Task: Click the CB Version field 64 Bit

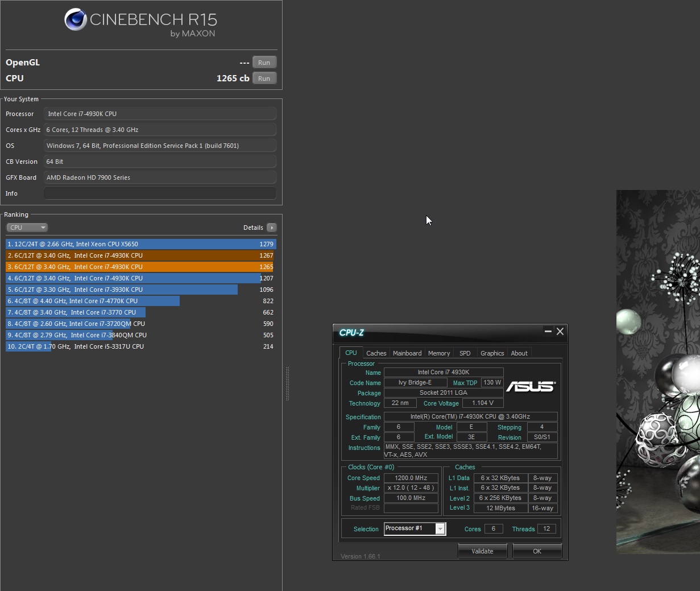Action: (160, 162)
